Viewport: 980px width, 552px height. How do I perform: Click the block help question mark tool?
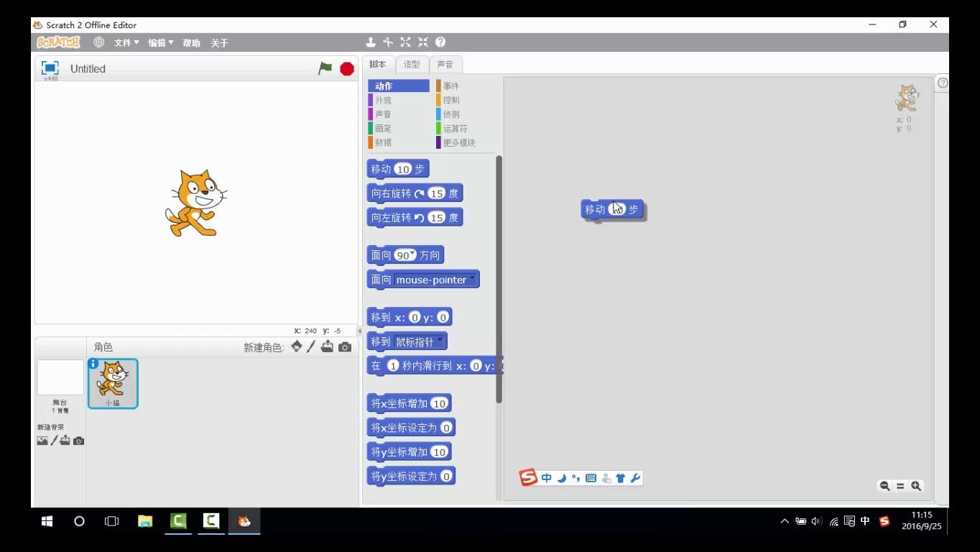pyautogui.click(x=440, y=42)
